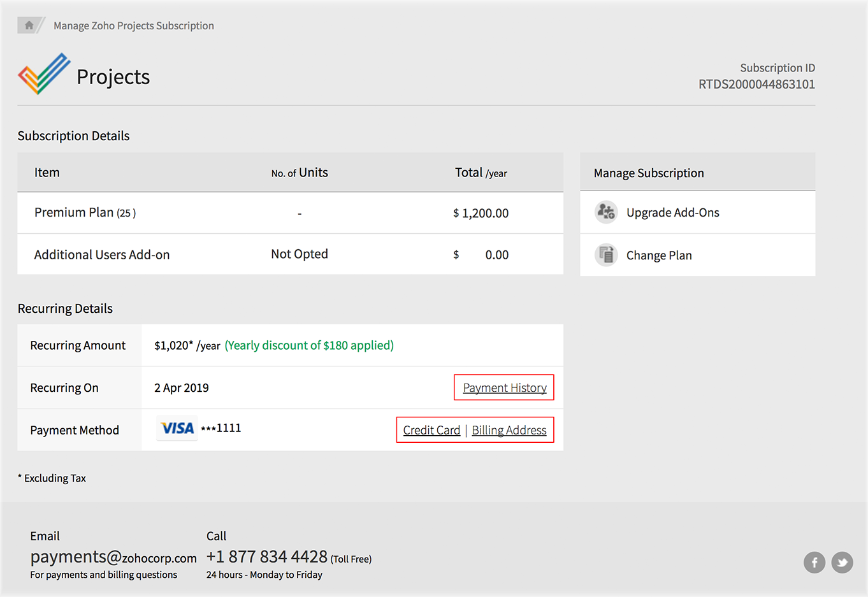
Task: Open the Credit Card link
Action: click(431, 430)
